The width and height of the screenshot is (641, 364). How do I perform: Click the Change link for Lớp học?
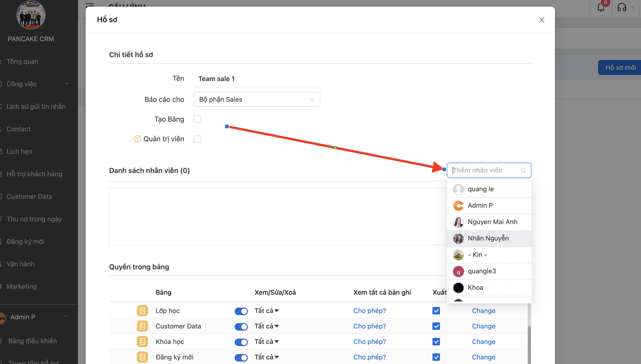(x=483, y=311)
